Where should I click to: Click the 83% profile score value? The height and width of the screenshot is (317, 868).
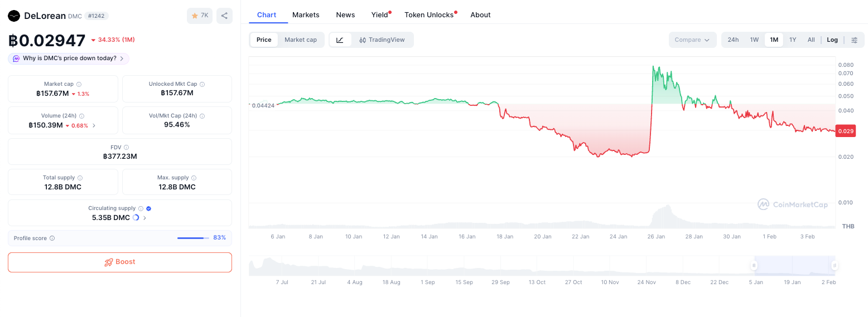coord(220,238)
